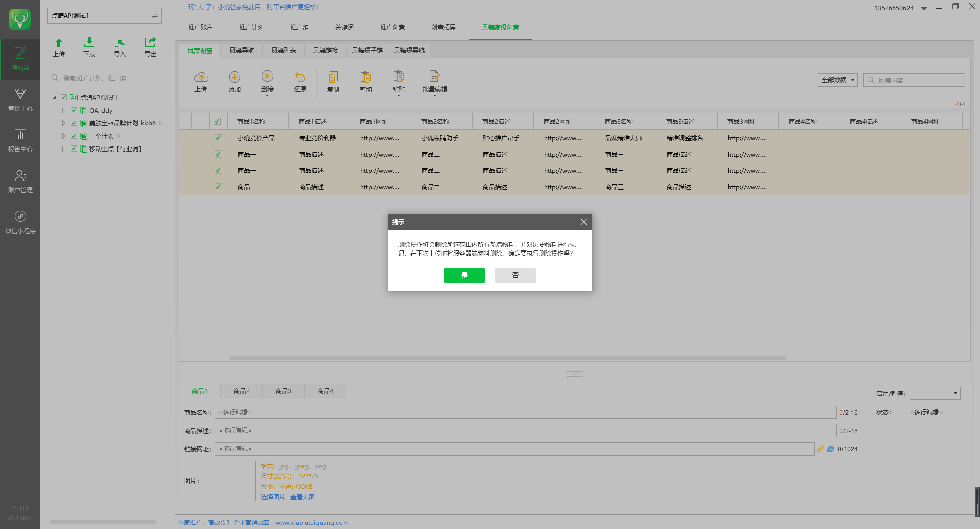Click the top banner 小鹿管家免费用 link
This screenshot has width=980, height=529.
point(253,7)
